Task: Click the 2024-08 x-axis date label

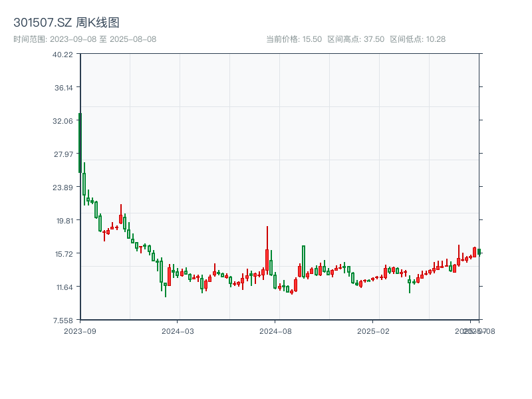Action: (275, 331)
